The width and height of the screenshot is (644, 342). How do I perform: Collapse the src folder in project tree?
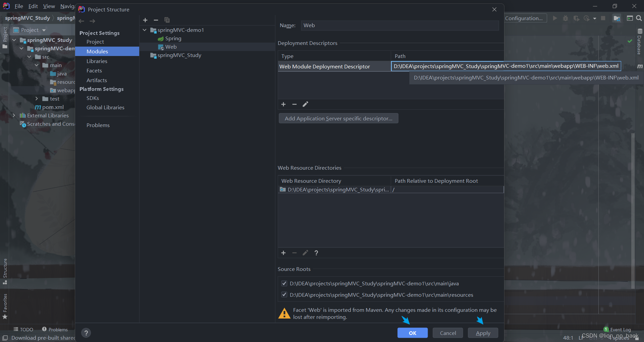click(29, 57)
